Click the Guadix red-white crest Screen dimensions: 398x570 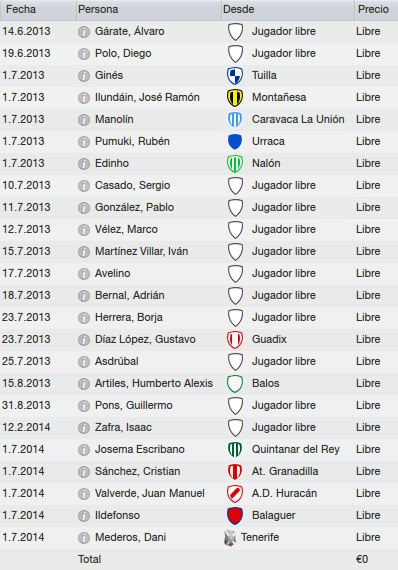click(x=235, y=340)
